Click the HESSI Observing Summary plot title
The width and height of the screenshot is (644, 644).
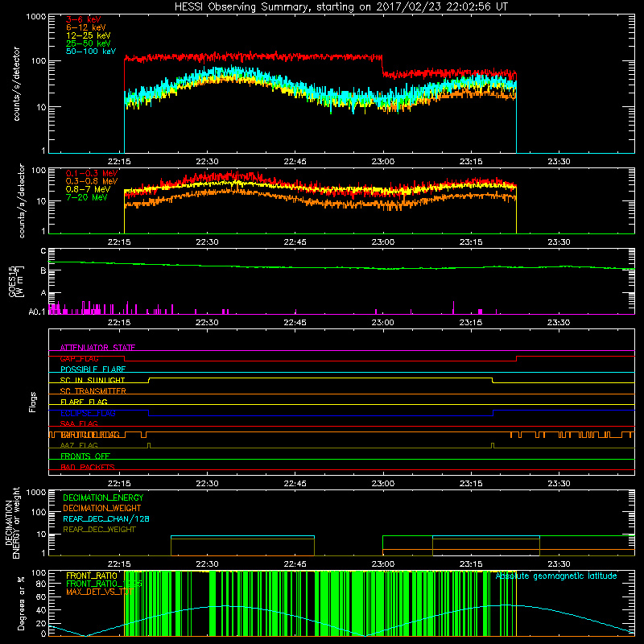[x=341, y=7]
